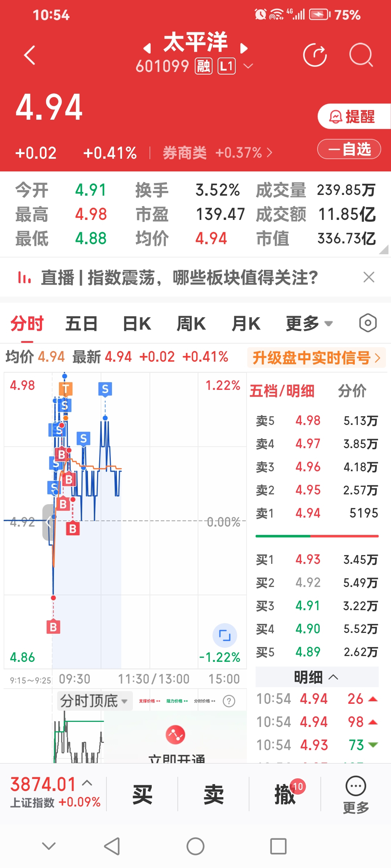391x868 pixels.
Task: Tap 10:54 4.94 98 trade detail row
Action: tap(317, 722)
